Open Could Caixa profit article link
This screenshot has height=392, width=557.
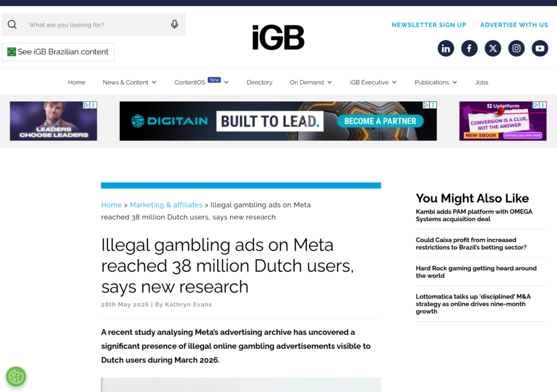click(471, 244)
